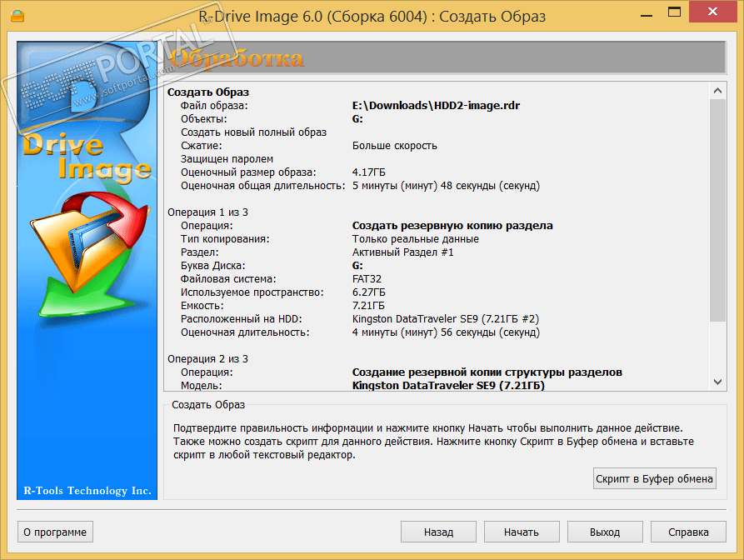The height and width of the screenshot is (560, 744).
Task: Click the Буква Диска: label
Action: (x=213, y=266)
